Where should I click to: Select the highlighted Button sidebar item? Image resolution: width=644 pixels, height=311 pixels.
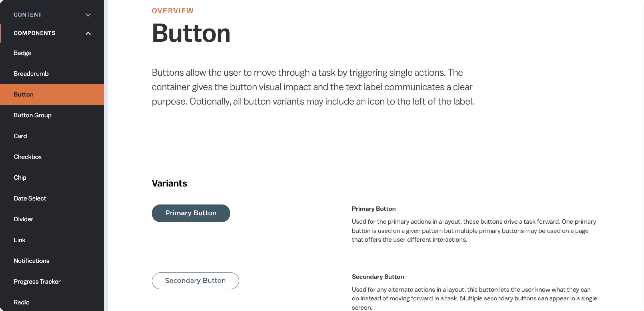[x=23, y=95]
